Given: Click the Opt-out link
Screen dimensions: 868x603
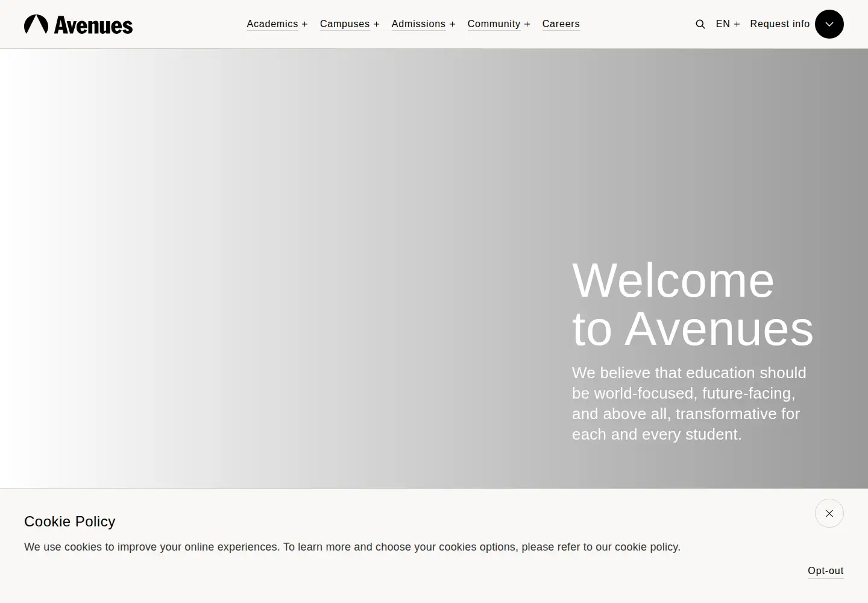Looking at the screenshot, I should coord(825,571).
